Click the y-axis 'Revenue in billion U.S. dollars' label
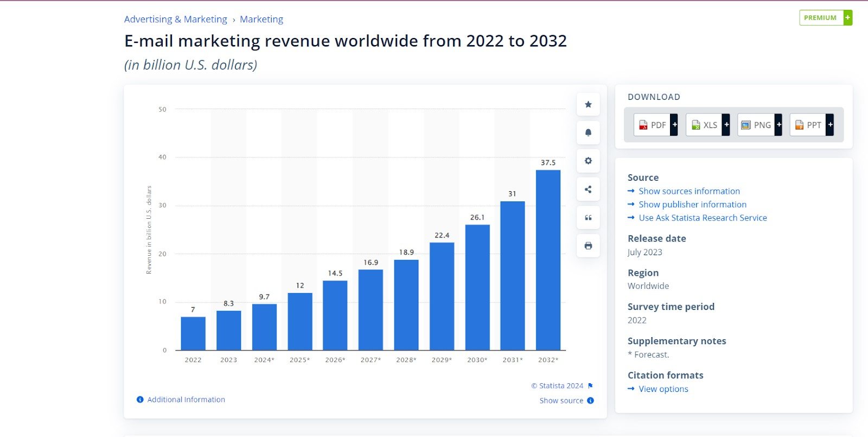Screen dimensions: 868x437 (x=149, y=230)
